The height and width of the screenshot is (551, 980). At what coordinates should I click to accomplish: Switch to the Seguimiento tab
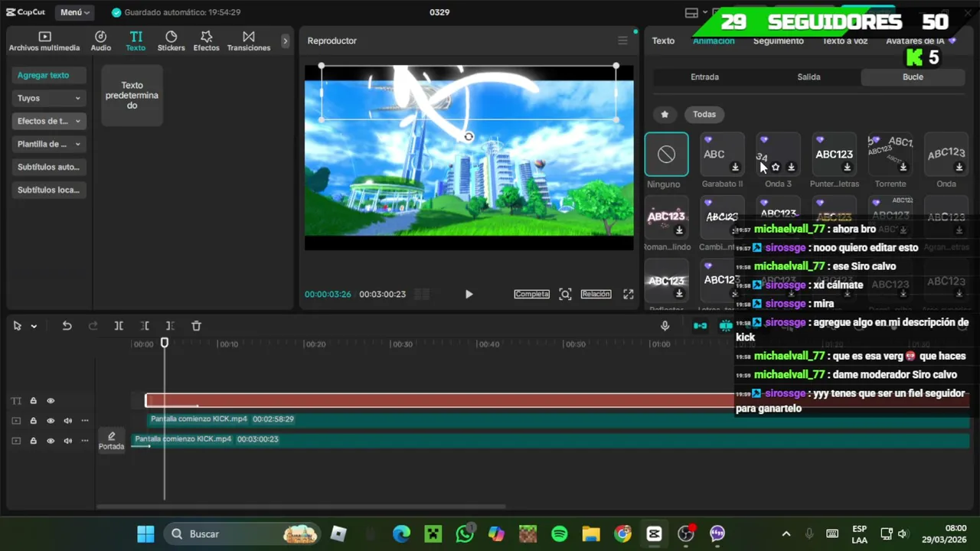(x=778, y=41)
